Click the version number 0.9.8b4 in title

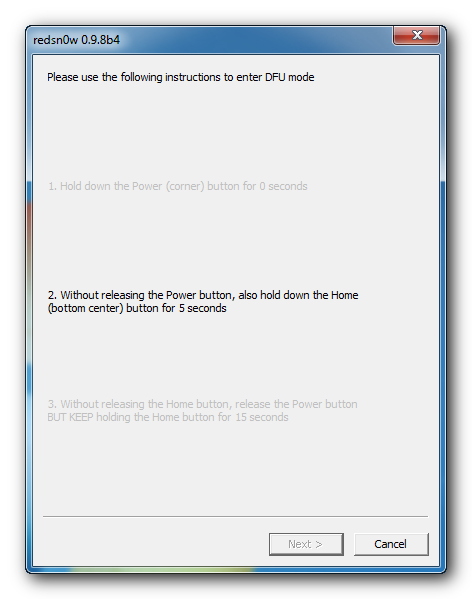(x=100, y=40)
